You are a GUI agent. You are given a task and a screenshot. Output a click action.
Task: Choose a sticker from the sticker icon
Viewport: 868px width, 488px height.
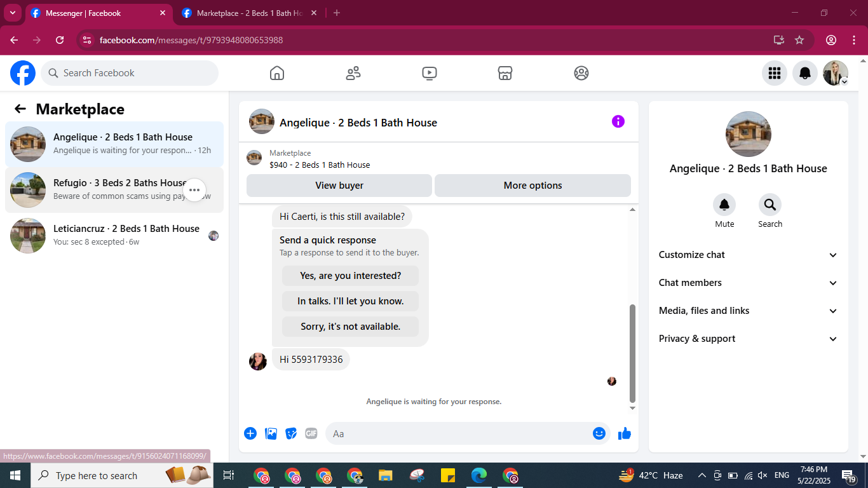point(291,433)
